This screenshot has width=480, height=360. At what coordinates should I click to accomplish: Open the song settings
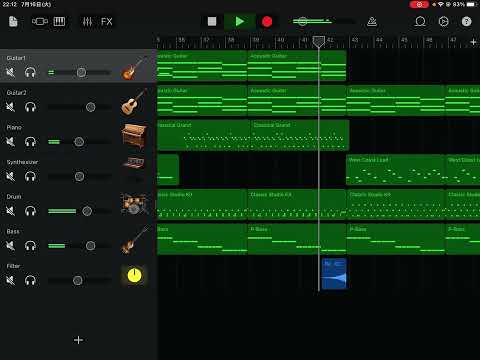[x=443, y=22]
